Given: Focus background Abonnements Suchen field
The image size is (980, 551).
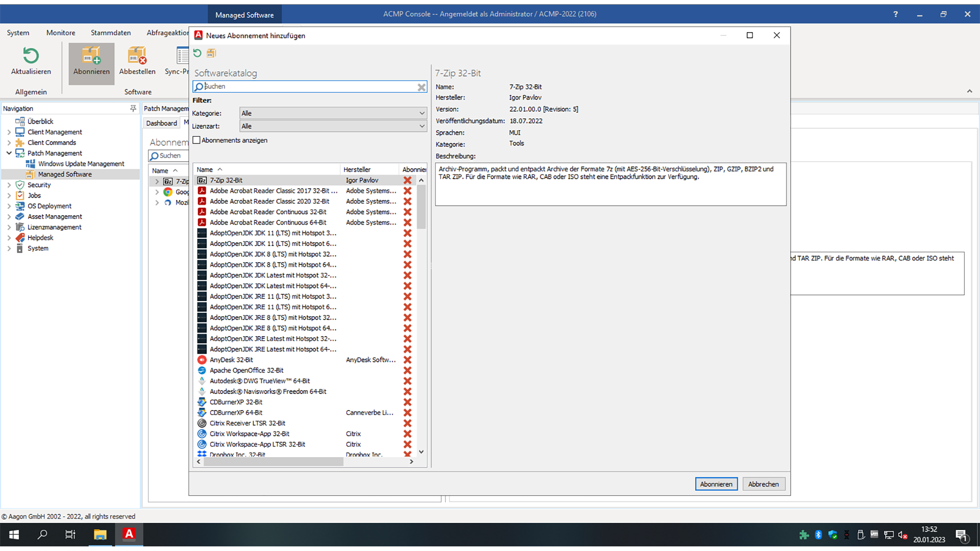Looking at the screenshot, I should 168,156.
